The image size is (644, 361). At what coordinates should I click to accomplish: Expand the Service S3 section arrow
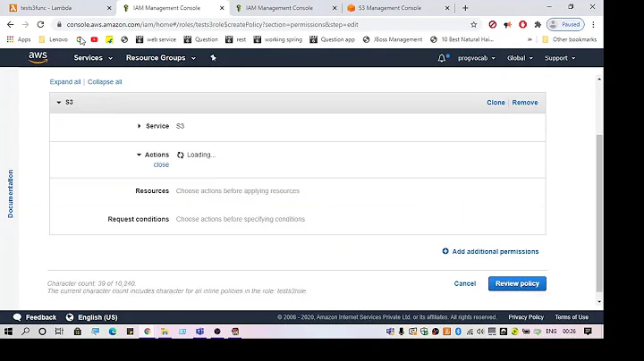point(140,126)
